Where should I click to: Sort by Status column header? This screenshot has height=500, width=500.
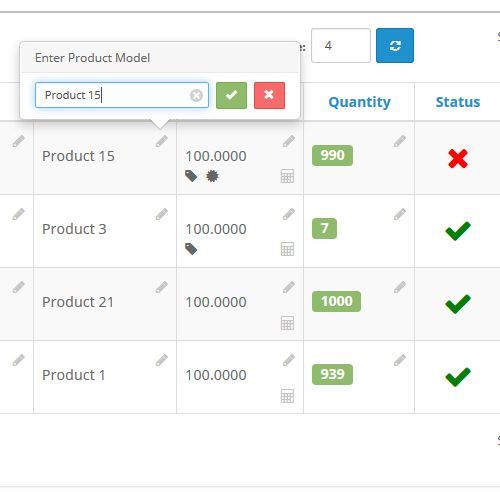click(458, 102)
